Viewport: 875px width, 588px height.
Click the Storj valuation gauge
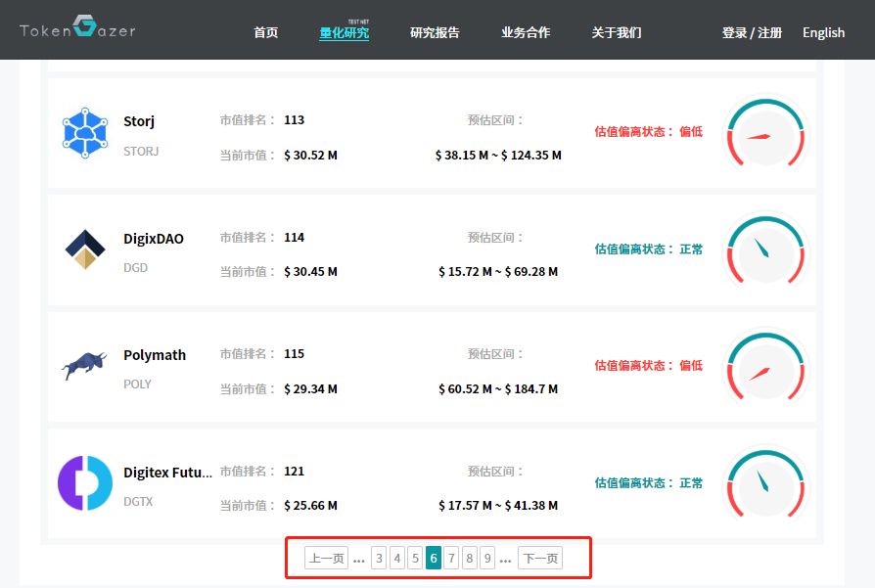click(765, 133)
